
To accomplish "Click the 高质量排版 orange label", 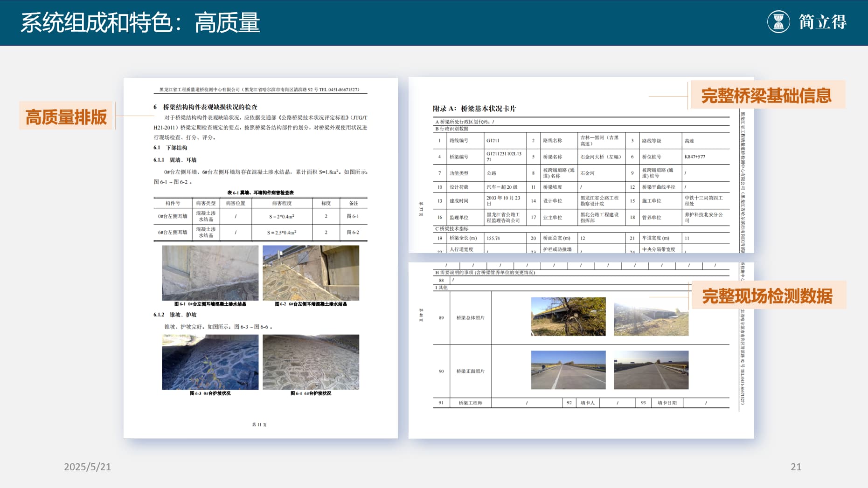I will click(66, 116).
